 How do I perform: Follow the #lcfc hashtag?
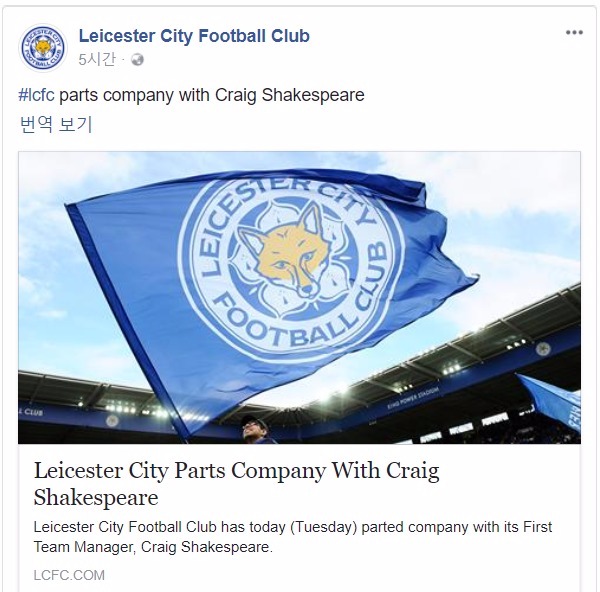click(x=36, y=95)
